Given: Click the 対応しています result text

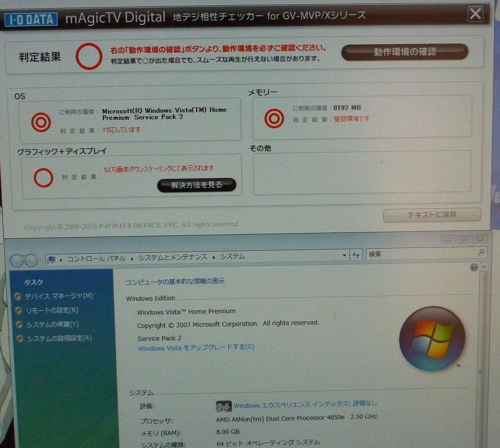Looking at the screenshot, I should (x=121, y=130).
